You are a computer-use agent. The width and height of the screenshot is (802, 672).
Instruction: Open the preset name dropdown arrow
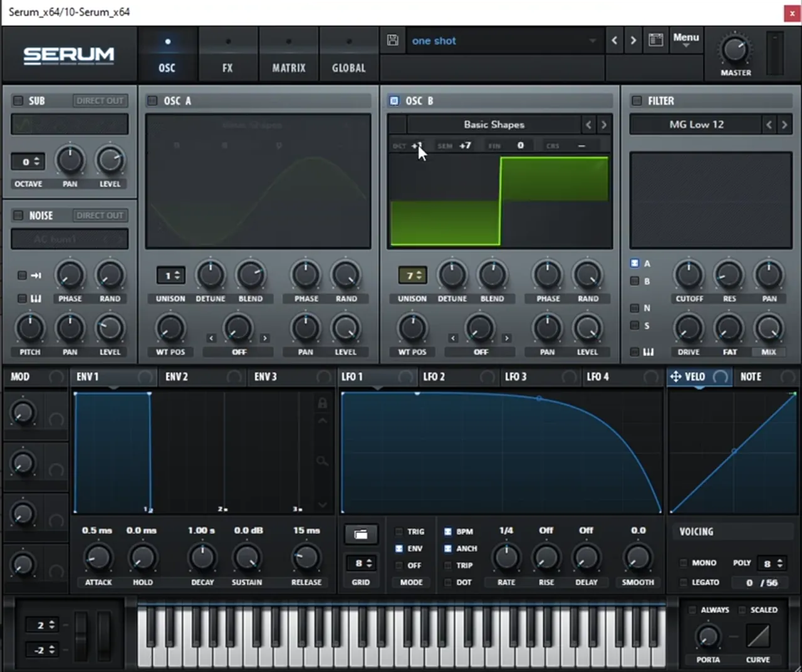592,41
